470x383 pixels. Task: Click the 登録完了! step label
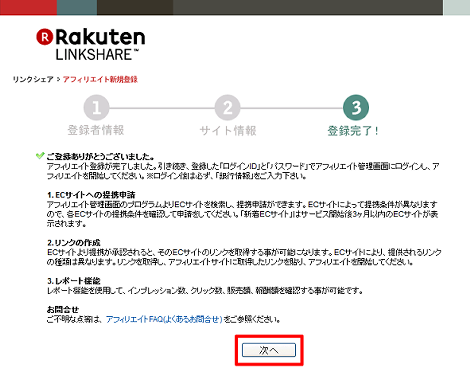[353, 131]
